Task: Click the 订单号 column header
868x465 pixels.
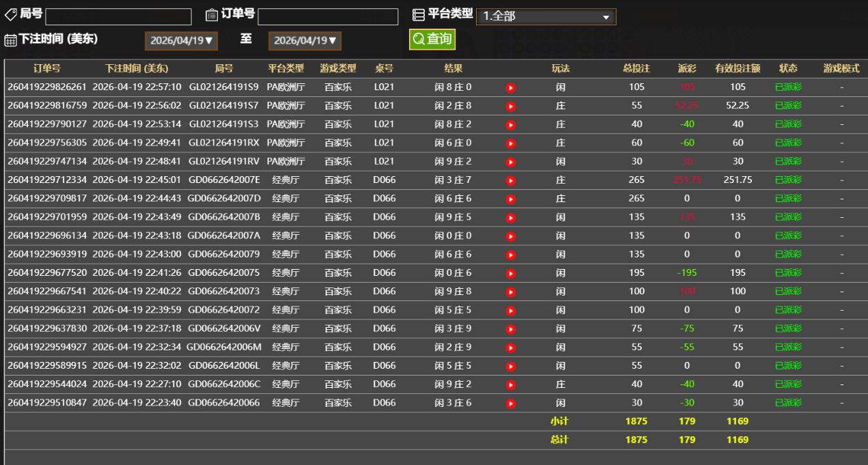Action: click(47, 68)
